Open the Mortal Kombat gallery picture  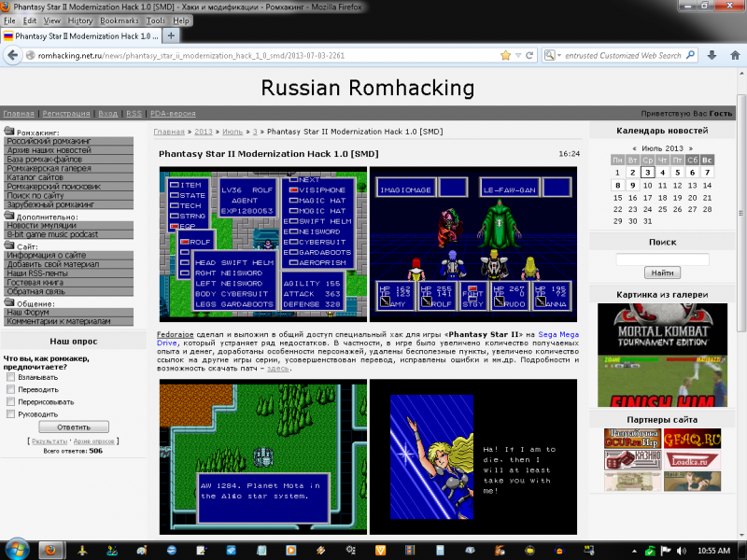[662, 356]
